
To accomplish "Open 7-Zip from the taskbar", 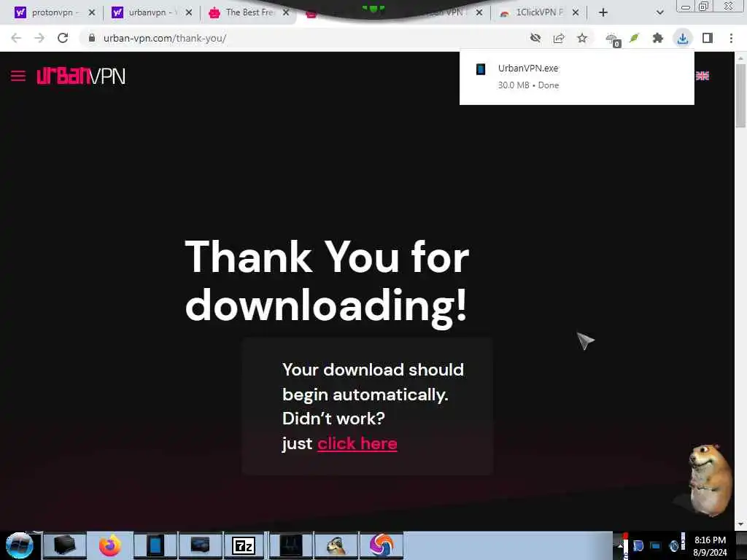I will coord(244,545).
